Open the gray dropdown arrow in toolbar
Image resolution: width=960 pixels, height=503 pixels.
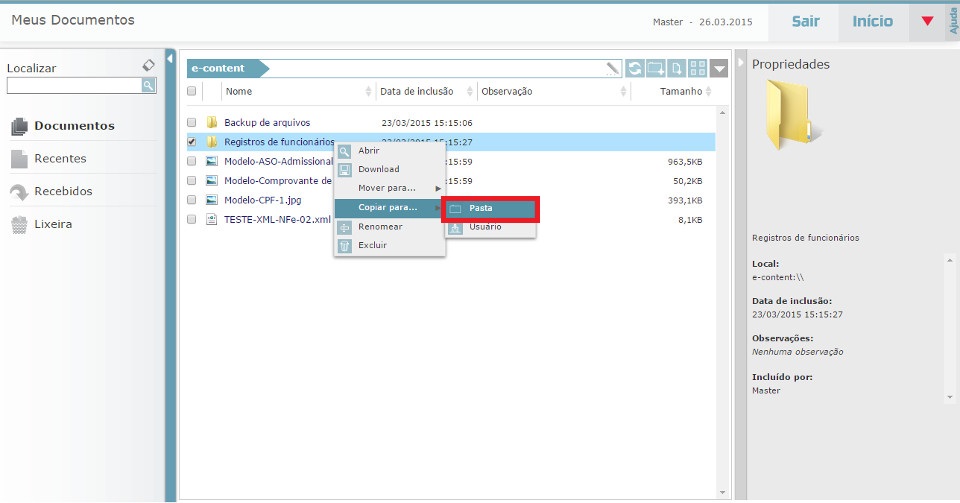pyautogui.click(x=721, y=69)
